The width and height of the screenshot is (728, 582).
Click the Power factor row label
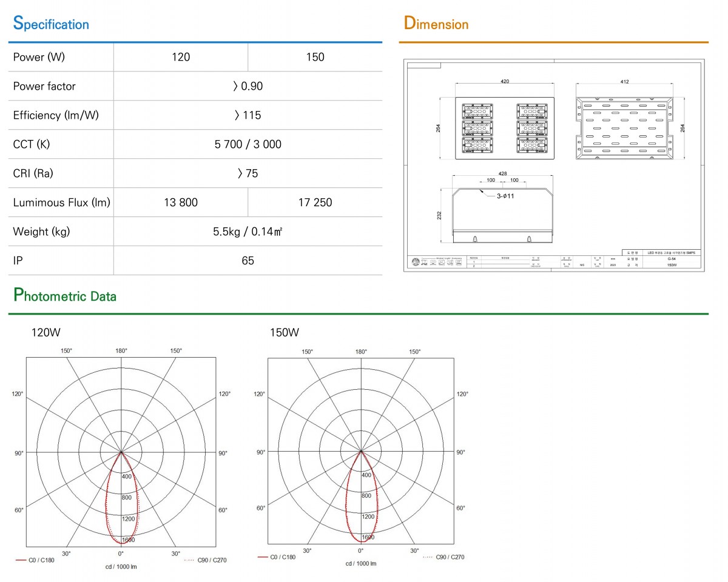[44, 86]
